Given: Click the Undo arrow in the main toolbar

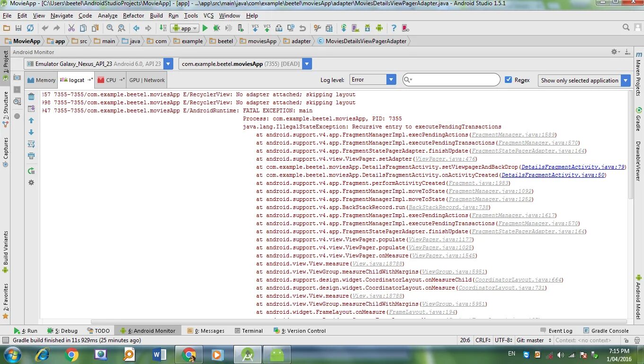Looking at the screenshot, I should point(45,28).
